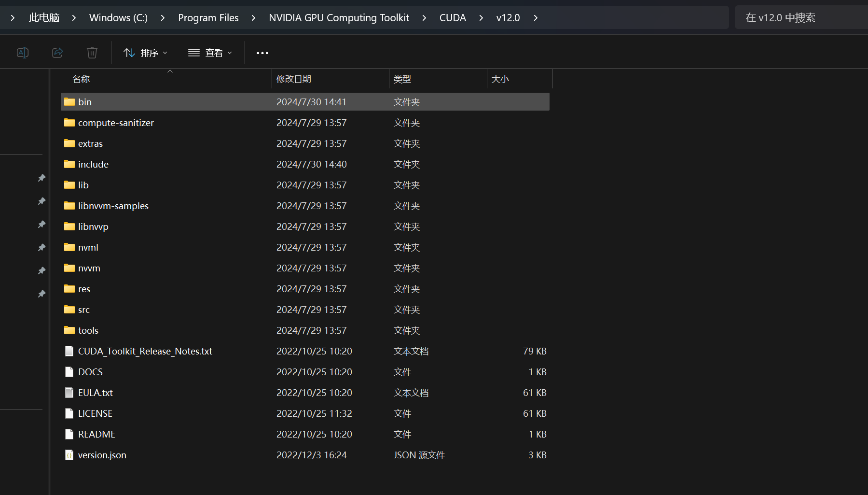This screenshot has width=868, height=495.
Task: Select the extras folder icon
Action: click(x=69, y=143)
